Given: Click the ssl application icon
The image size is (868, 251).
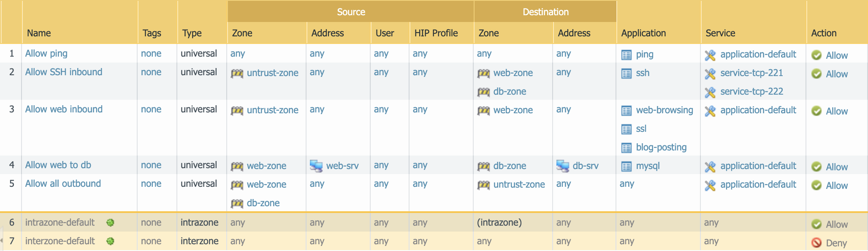Looking at the screenshot, I should click(627, 129).
